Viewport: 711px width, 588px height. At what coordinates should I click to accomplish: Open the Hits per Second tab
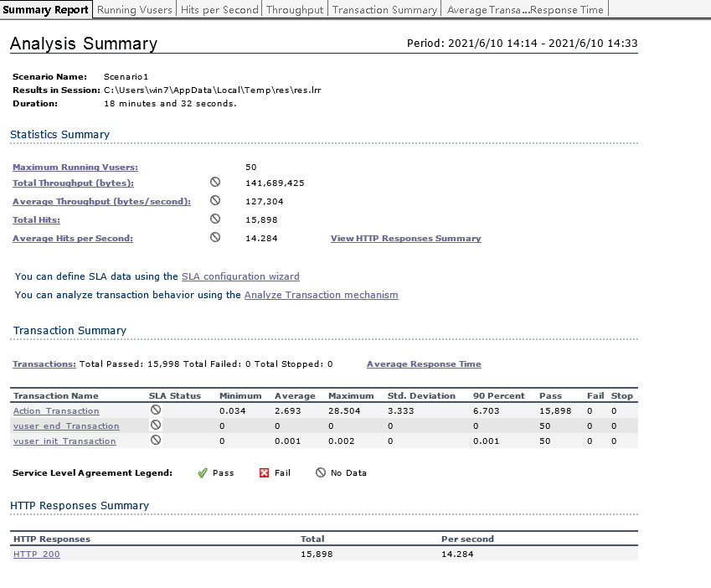point(219,9)
